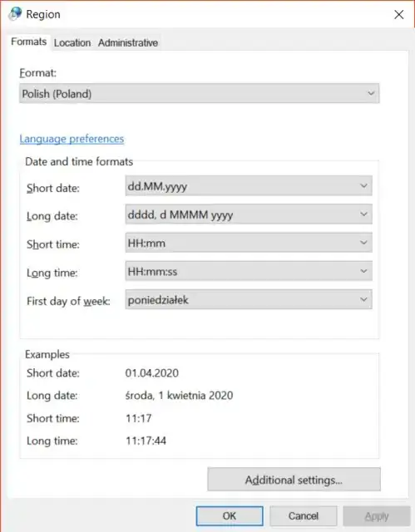Open the Long time HH:mm:ss dropdown

249,271
